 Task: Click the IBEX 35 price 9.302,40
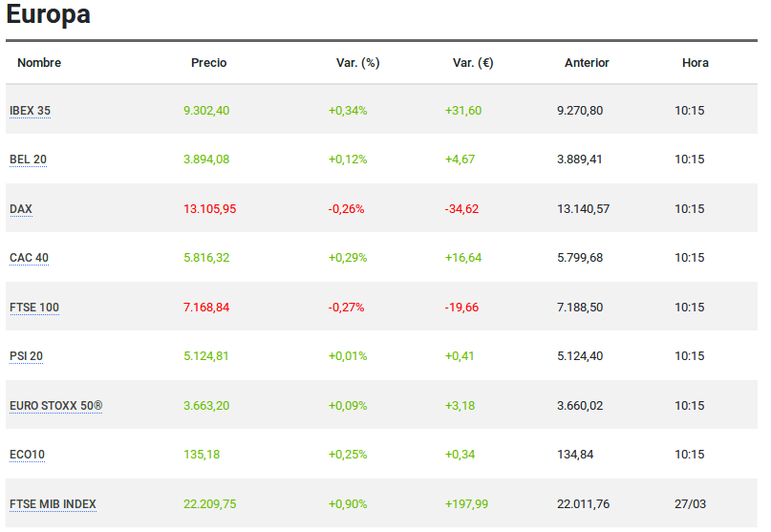[x=206, y=111]
